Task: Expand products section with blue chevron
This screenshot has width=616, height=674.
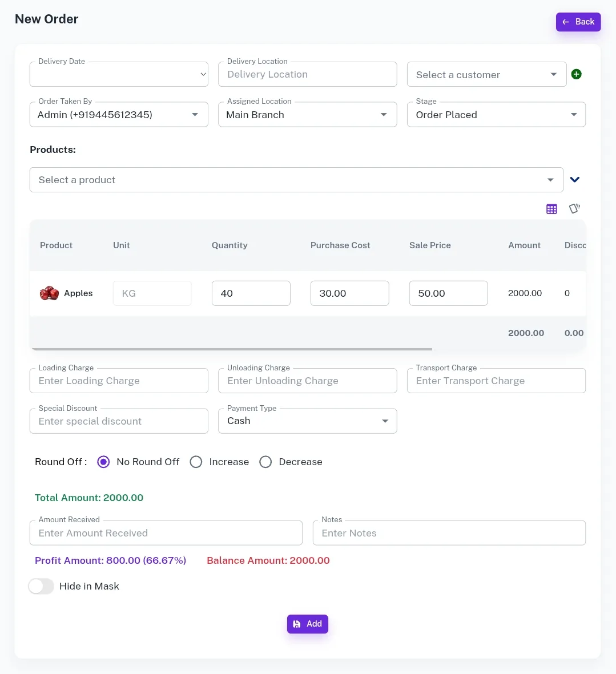Action: tap(575, 179)
